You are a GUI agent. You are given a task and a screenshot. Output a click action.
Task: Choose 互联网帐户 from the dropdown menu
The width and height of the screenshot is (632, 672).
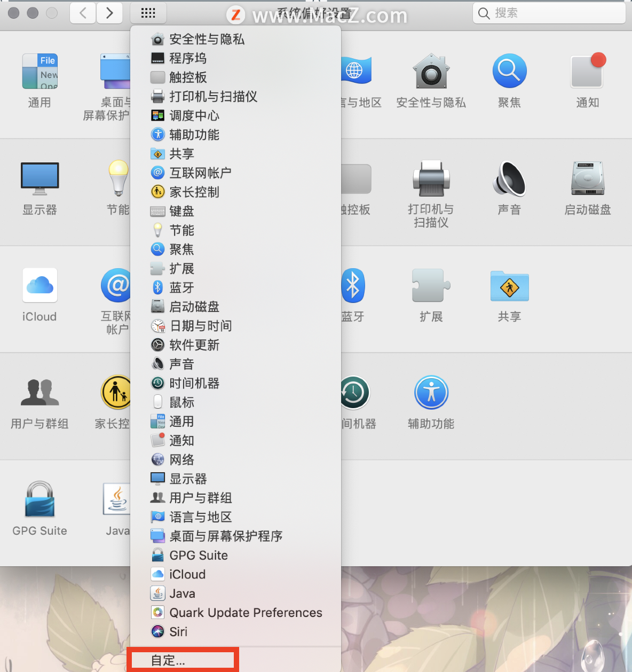[x=235, y=173]
